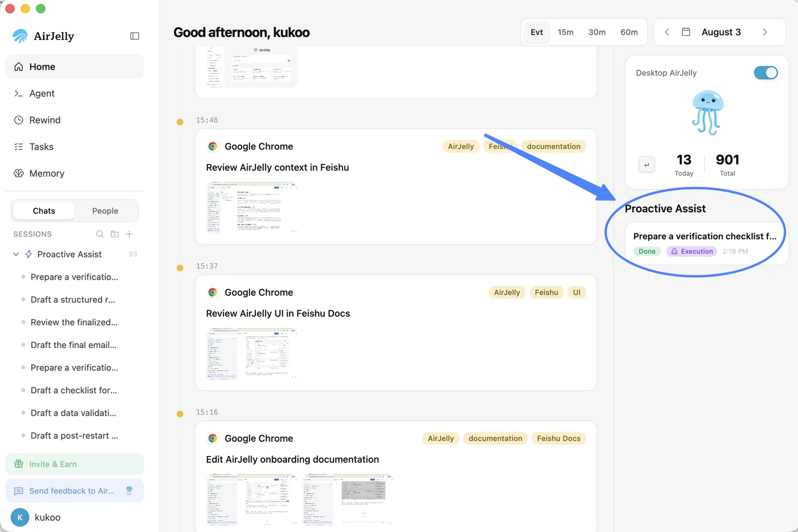
Task: Open the Tasks page
Action: click(x=75, y=147)
